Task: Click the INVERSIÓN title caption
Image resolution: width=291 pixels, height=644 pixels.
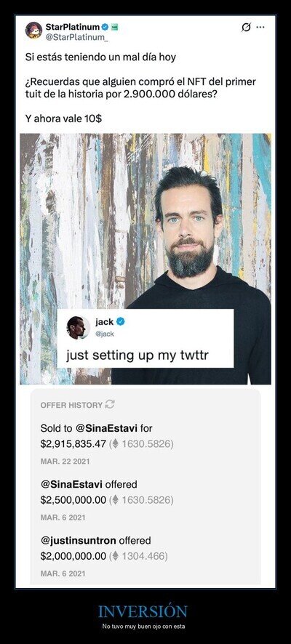Action: [143, 611]
